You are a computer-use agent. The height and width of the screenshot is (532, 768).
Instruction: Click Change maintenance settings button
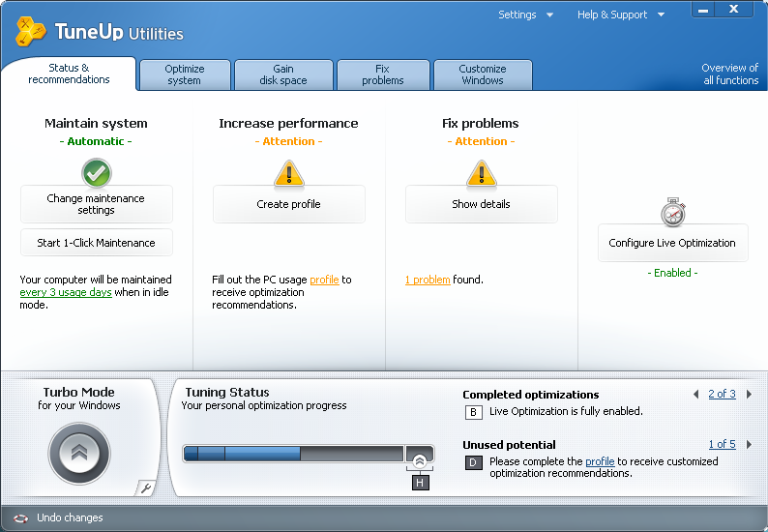[x=97, y=204]
